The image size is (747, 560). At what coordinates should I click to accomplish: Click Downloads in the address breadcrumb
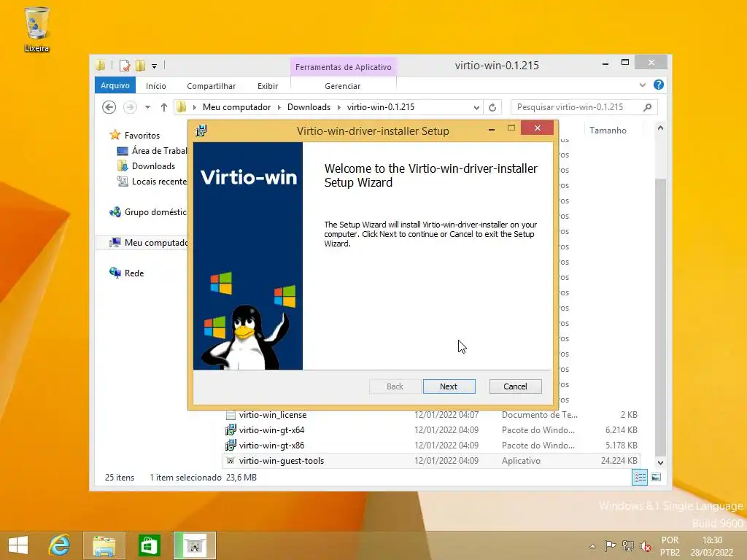point(309,107)
